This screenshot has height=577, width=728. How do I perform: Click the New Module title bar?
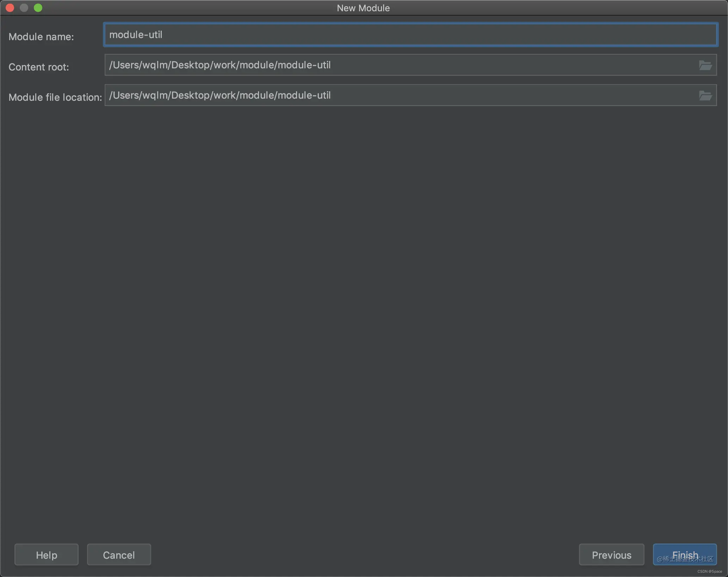click(x=363, y=8)
